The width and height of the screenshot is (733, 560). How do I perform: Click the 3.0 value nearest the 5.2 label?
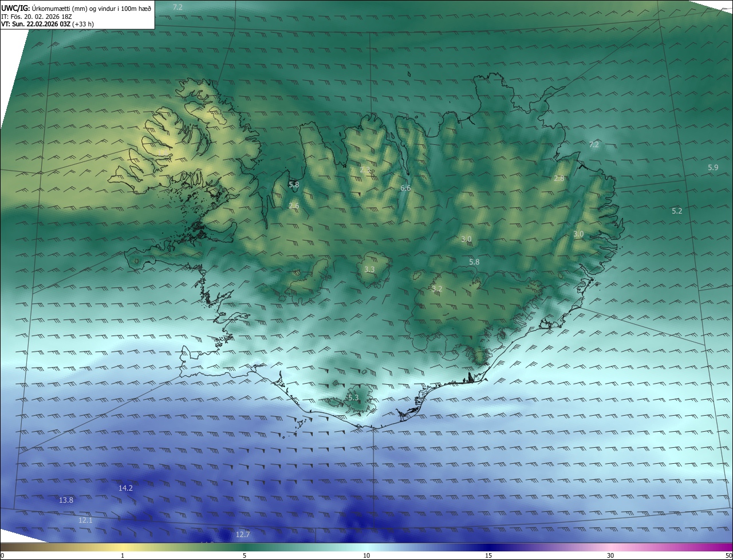[578, 234]
